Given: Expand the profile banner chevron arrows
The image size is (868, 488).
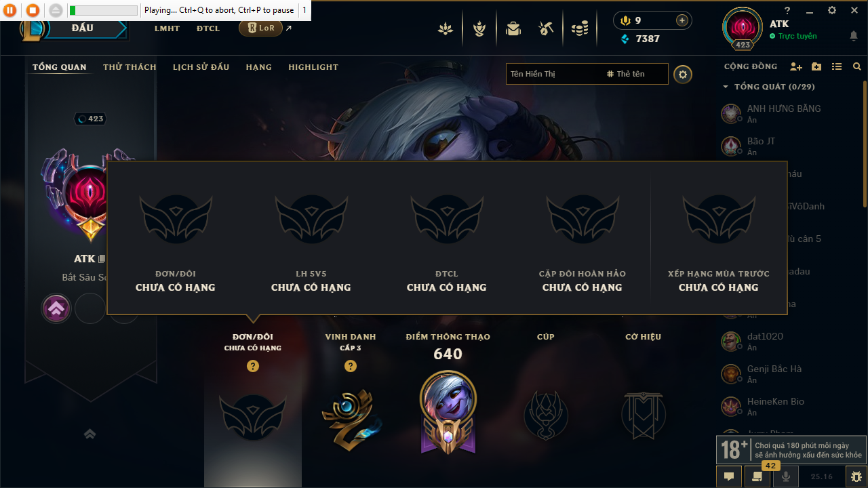Looking at the screenshot, I should (x=90, y=434).
